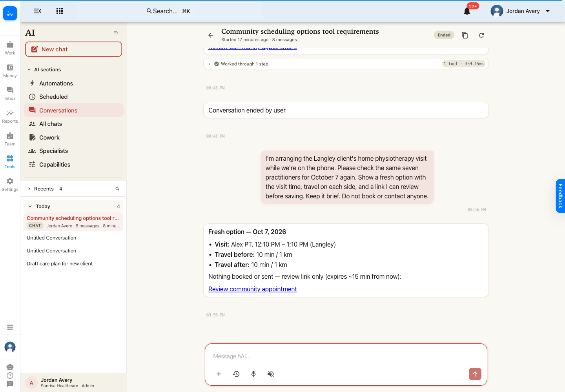The width and height of the screenshot is (565, 392).
Task: Collapse the AI sections group
Action: [29, 70]
